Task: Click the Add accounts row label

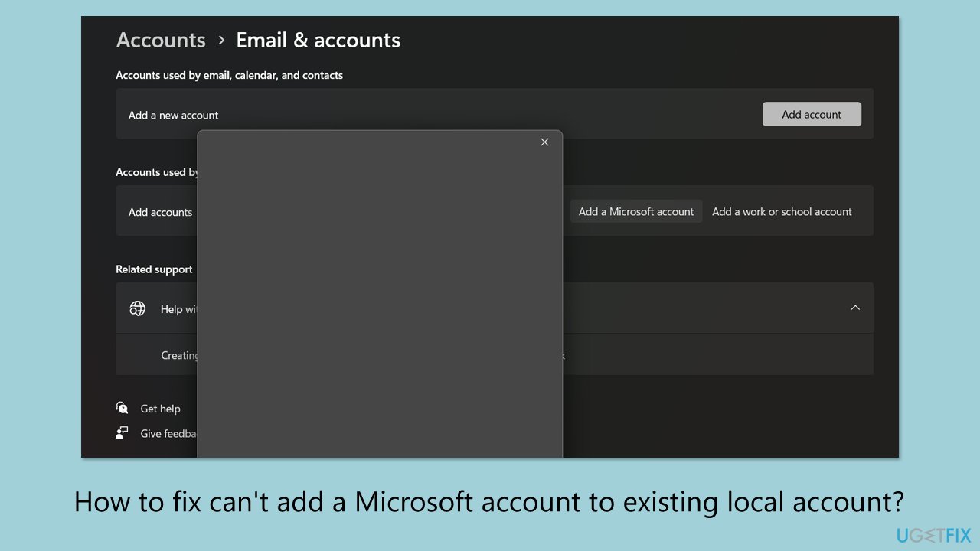Action: [160, 212]
